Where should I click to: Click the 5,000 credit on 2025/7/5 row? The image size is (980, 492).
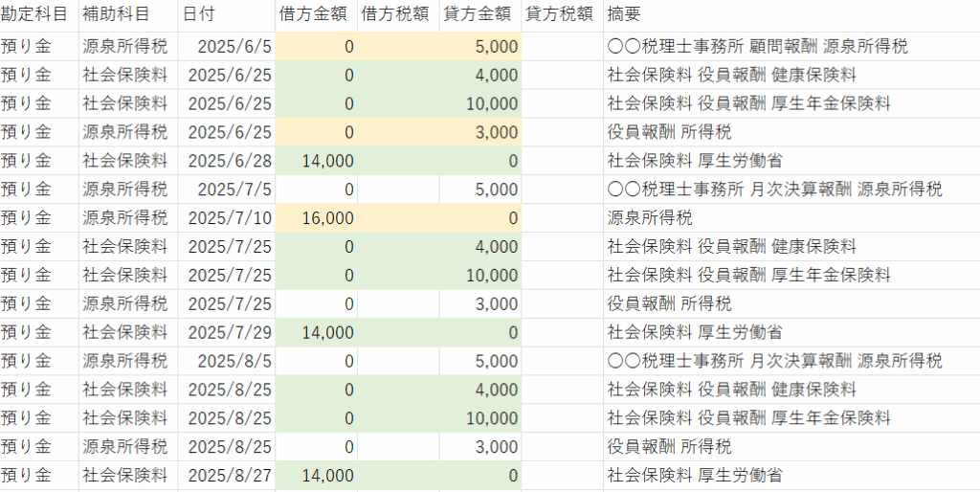(496, 190)
